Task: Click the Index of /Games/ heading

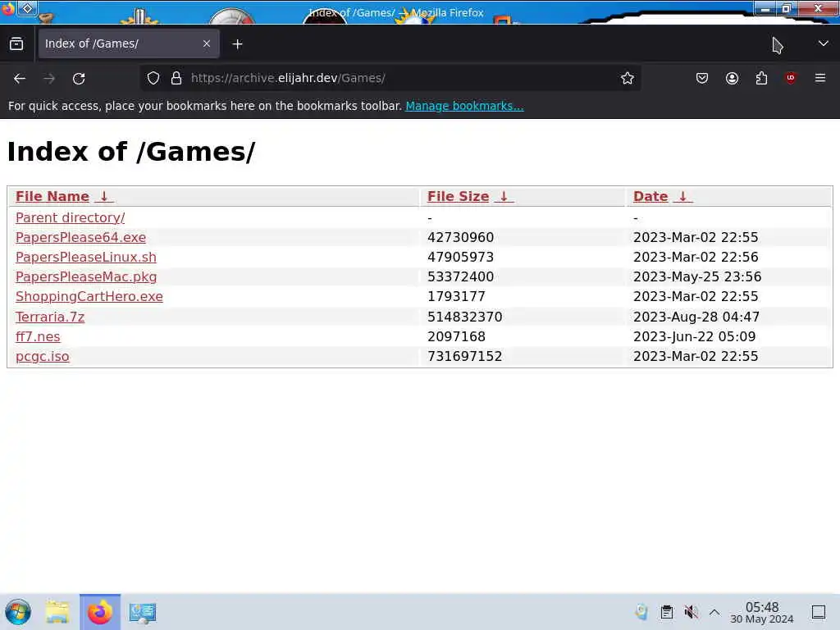Action: tap(131, 152)
